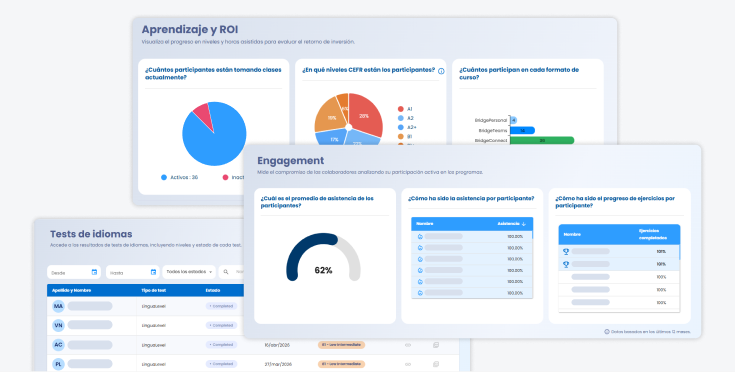Click the date cell in the AC row
This screenshot has width=735, height=372.
(x=277, y=345)
